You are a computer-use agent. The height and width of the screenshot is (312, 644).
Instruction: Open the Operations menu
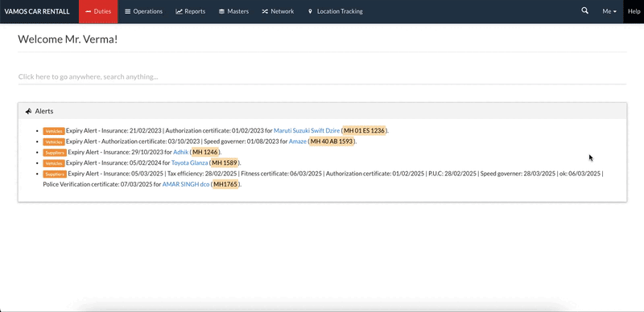coord(144,11)
